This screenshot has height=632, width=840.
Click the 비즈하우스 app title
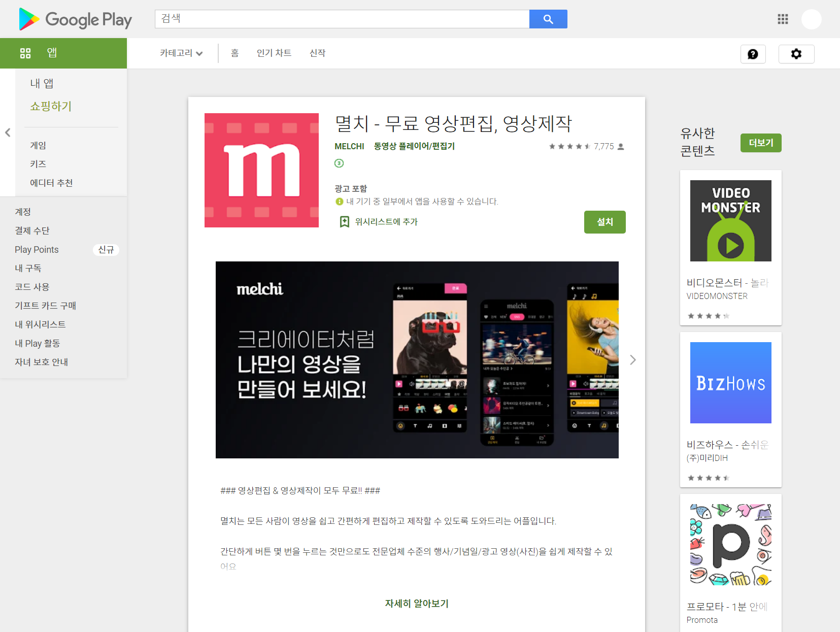point(728,445)
